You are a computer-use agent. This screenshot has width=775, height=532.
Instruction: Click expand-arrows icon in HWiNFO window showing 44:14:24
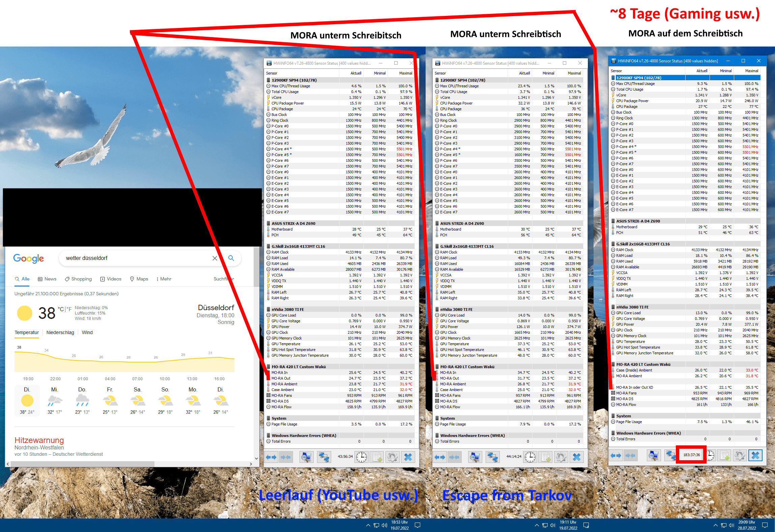(440, 457)
